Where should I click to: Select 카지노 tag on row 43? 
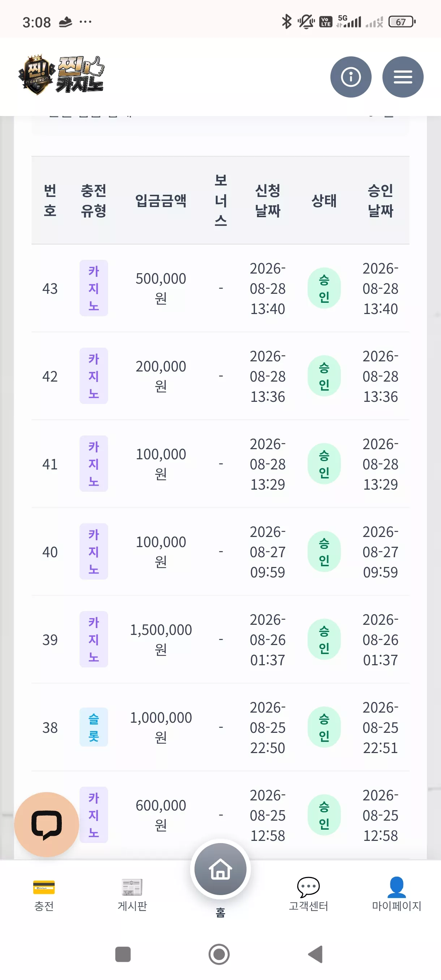[x=94, y=288]
